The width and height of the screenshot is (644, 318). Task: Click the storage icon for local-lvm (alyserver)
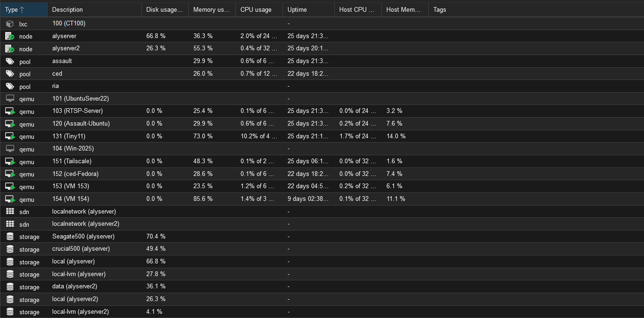[9, 274]
